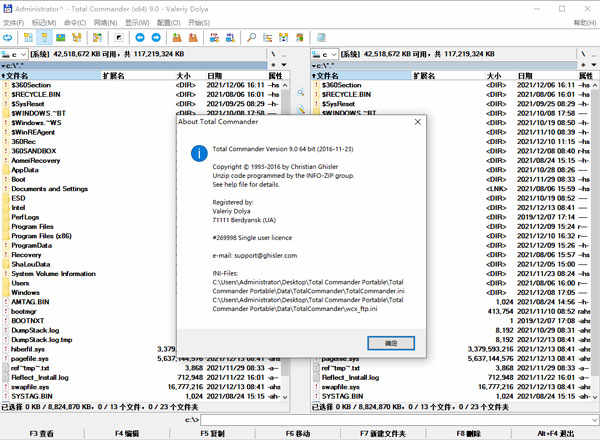
Task: Open synchronize directories toolbar icon
Action: (284, 37)
